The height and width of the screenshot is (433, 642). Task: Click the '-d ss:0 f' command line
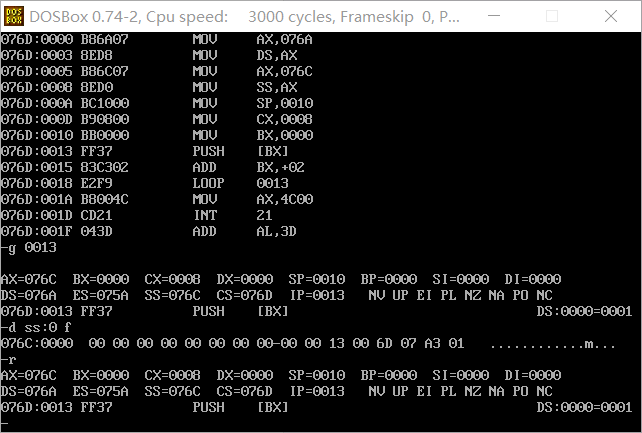tap(36, 327)
